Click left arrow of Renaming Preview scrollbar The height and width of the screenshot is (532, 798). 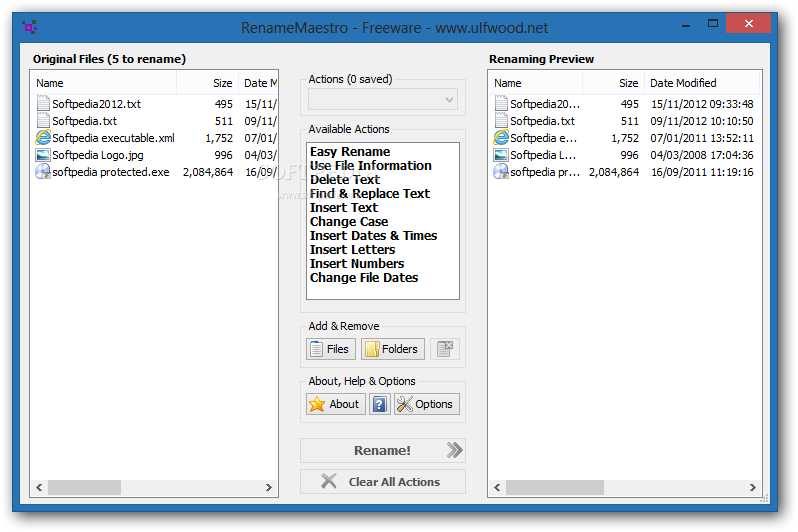click(x=497, y=488)
